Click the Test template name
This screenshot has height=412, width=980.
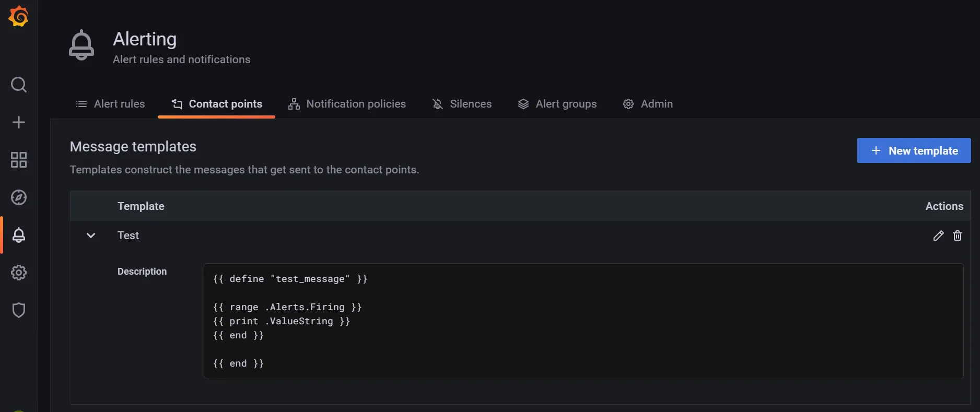click(128, 236)
